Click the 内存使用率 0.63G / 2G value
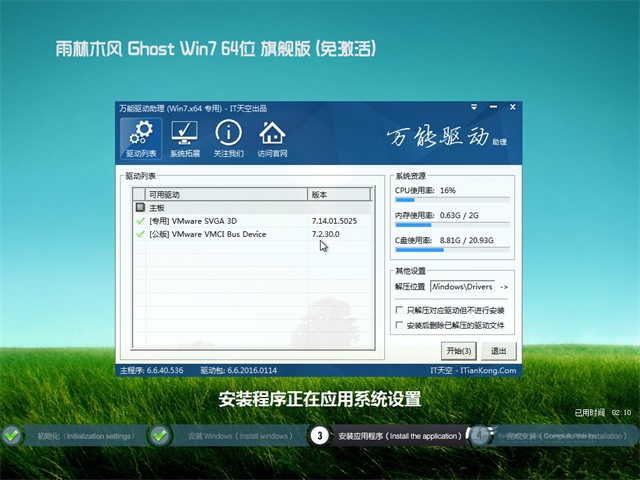The height and width of the screenshot is (480, 640). pyautogui.click(x=459, y=216)
